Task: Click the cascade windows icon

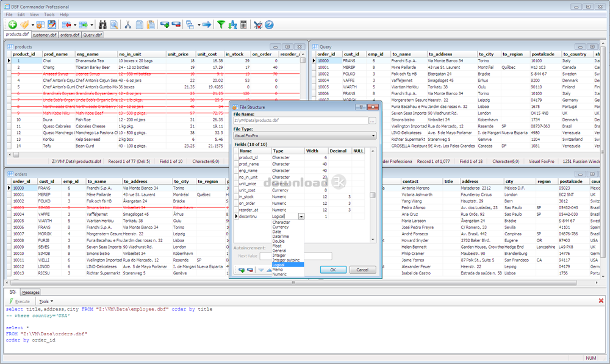Action: (190, 25)
